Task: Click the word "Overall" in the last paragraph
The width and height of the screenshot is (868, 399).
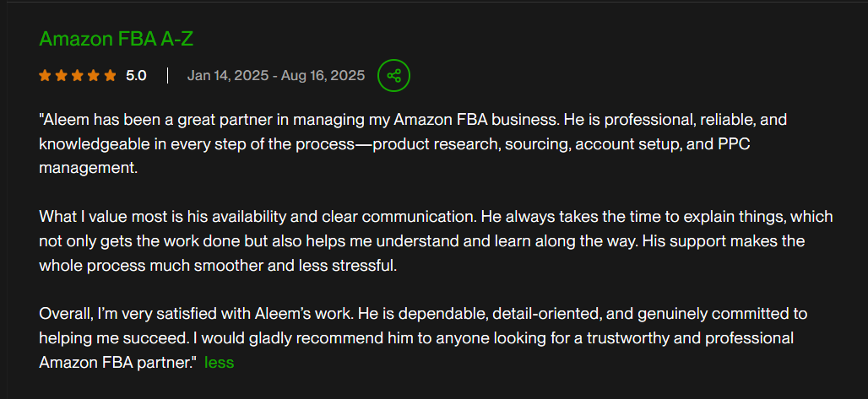Action: (65, 314)
